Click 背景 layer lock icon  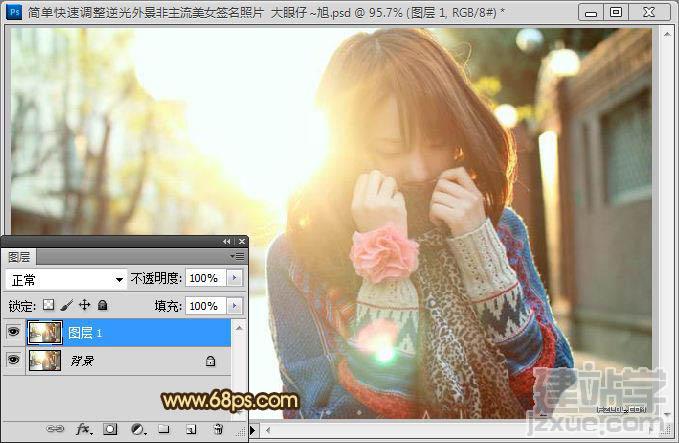pos(210,360)
